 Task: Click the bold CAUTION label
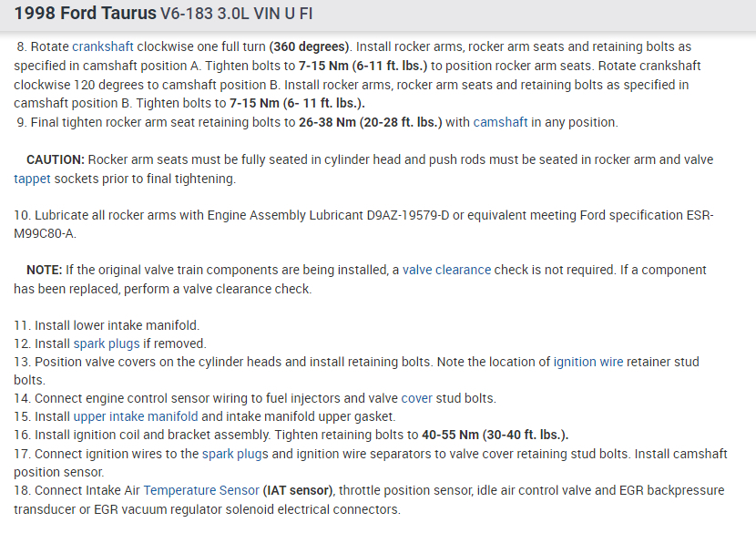click(x=55, y=159)
